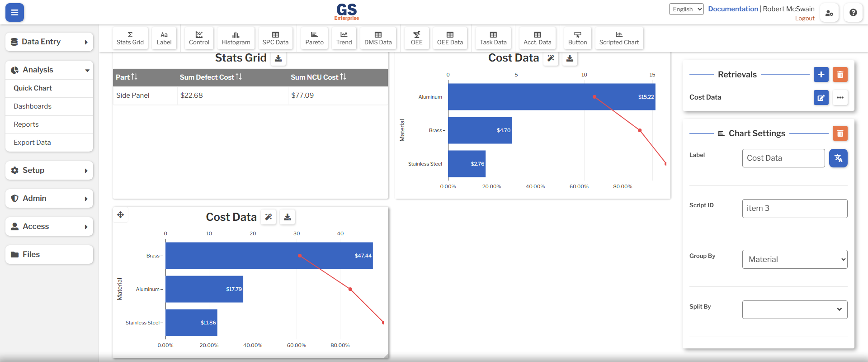Screen dimensions: 868x362
Task: Click the Brass $47.44 bar
Action: click(269, 256)
